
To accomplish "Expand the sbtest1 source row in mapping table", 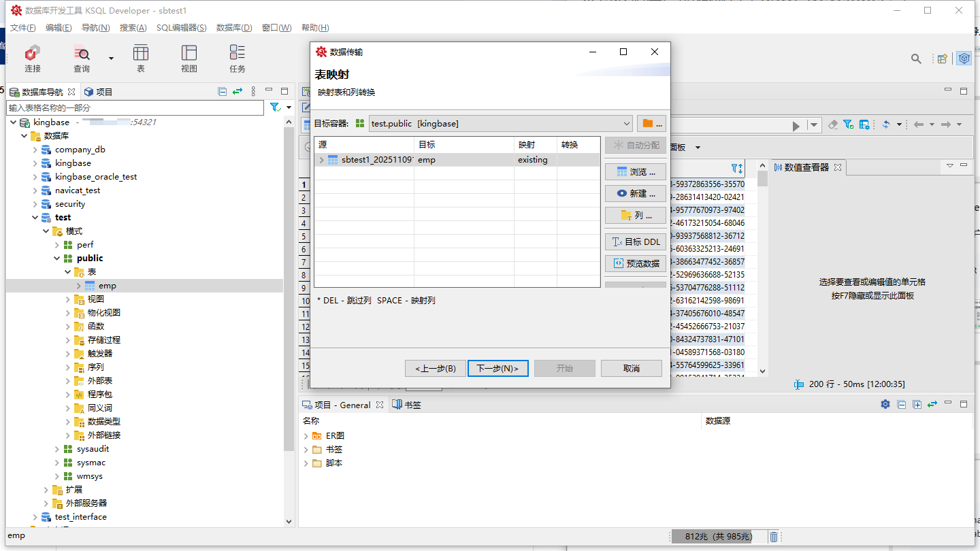I will (321, 160).
